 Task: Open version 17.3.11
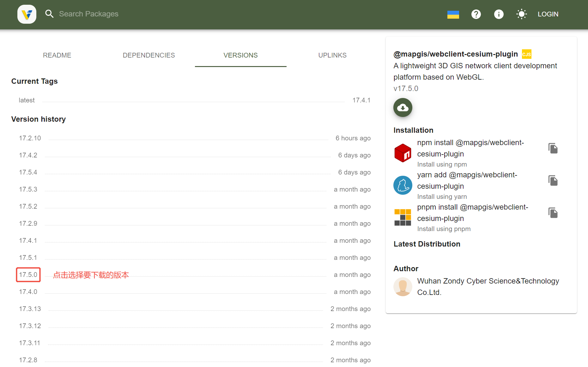[x=30, y=343]
